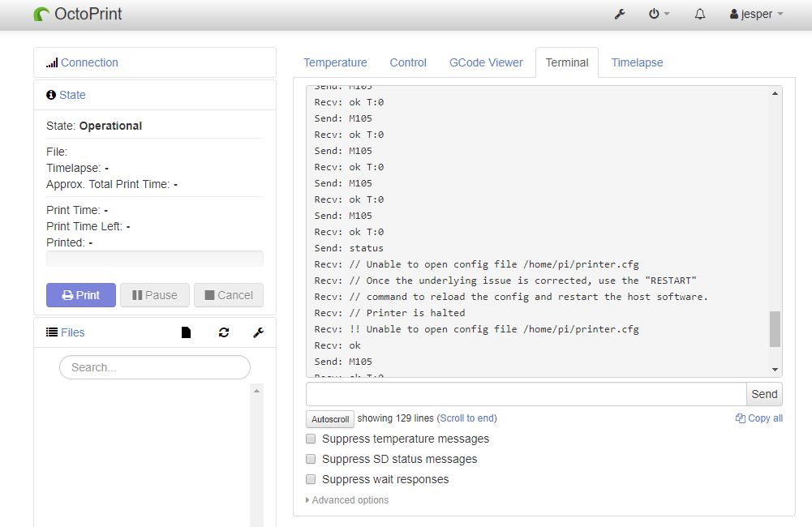Viewport: 812px width, 527px height.
Task: Click the terminal scrollbar thumb
Action: [x=775, y=328]
